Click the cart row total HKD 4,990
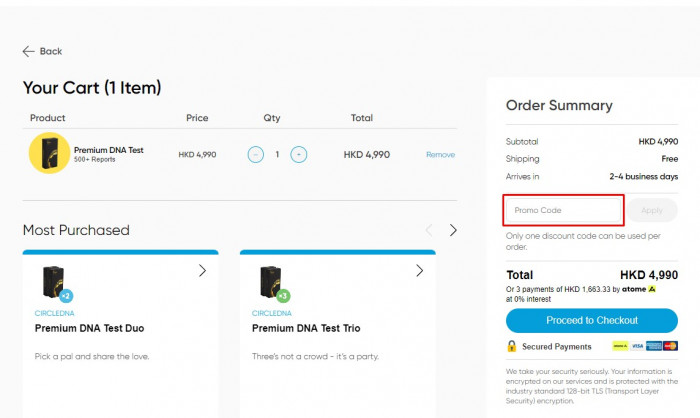Screen dimensions: 700x418 [x=367, y=155]
